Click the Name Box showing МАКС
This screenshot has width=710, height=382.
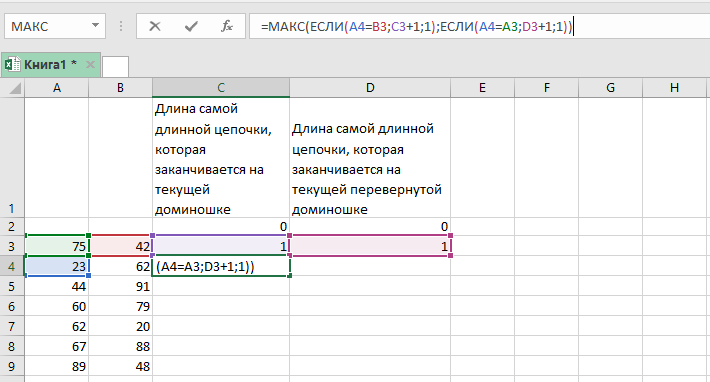point(55,26)
